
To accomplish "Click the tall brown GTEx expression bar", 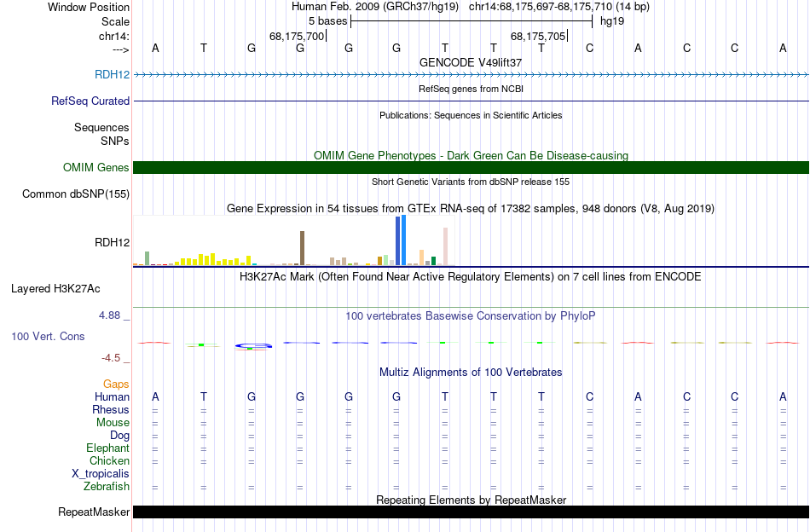I will [302, 248].
